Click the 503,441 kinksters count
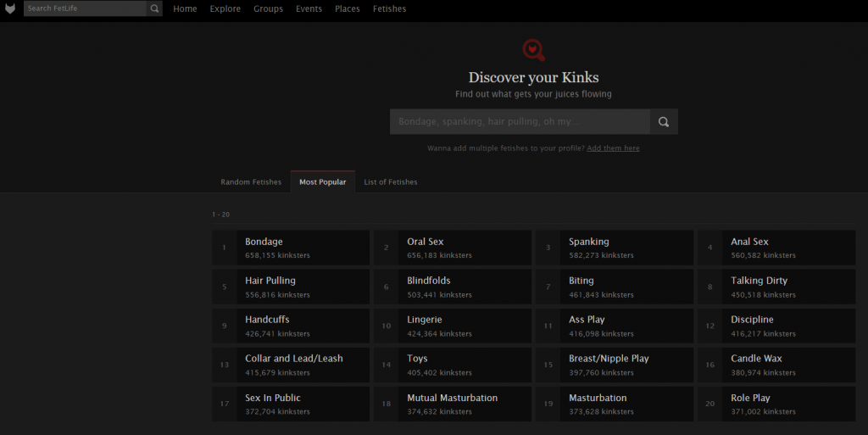 point(440,295)
